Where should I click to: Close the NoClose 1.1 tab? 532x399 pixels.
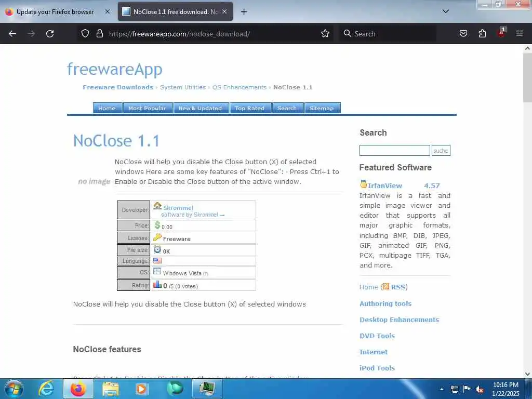click(224, 11)
